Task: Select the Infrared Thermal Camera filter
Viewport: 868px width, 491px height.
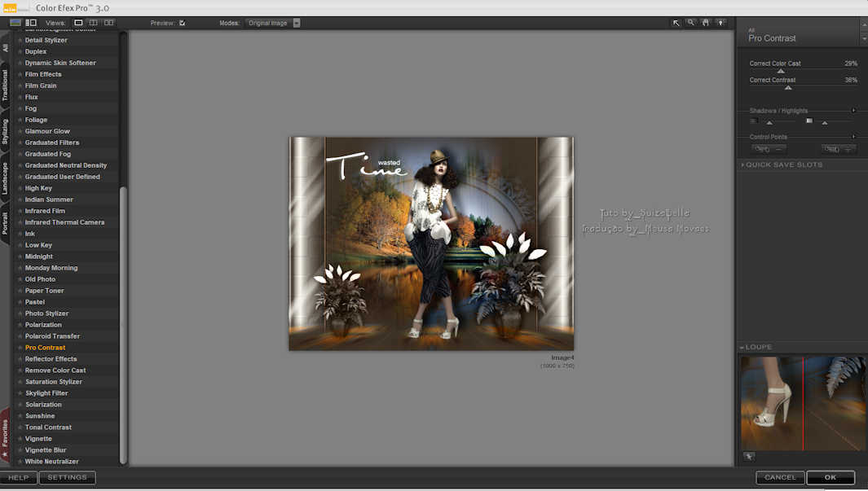Action: (x=64, y=222)
